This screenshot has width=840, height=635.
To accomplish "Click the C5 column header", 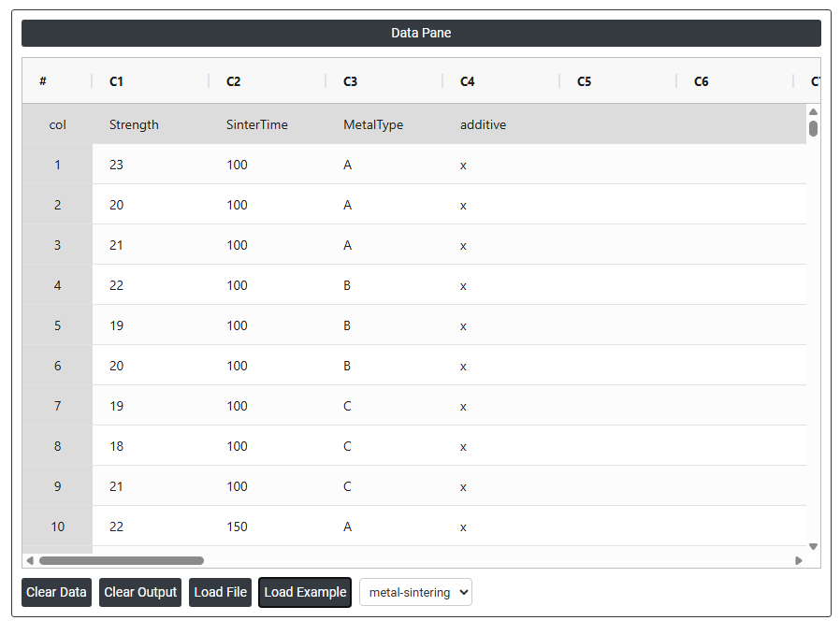I will point(617,81).
